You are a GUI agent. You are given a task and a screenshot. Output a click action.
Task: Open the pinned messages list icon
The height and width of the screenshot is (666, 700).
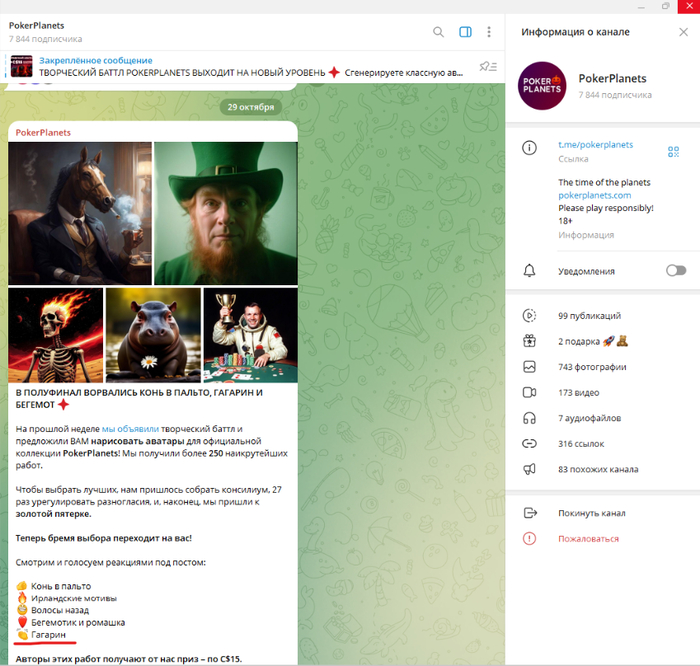[486, 67]
